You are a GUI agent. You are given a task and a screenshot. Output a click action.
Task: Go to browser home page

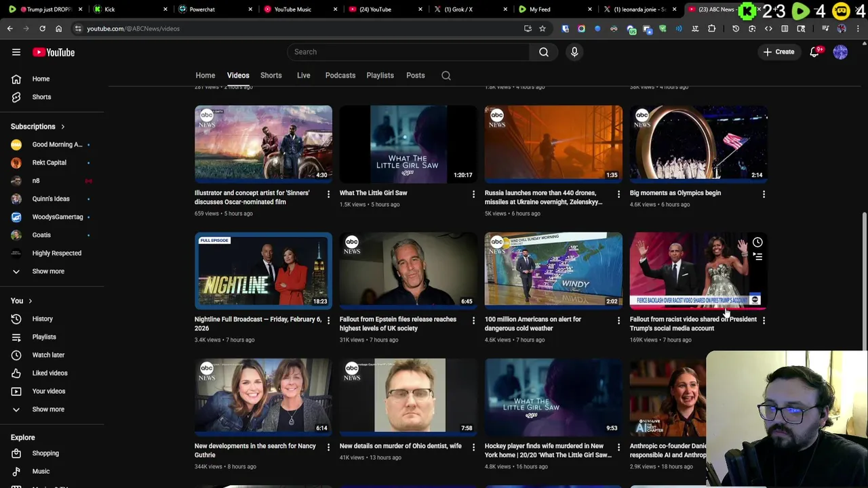tap(58, 28)
